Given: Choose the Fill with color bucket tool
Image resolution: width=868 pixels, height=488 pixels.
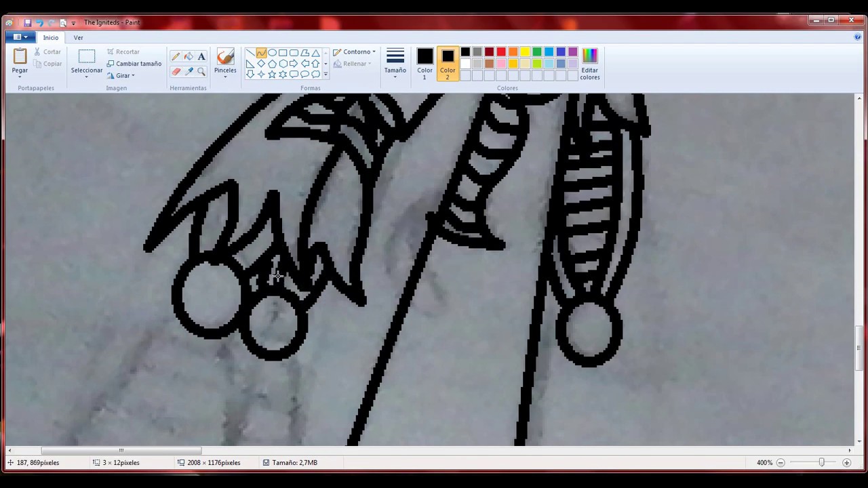Looking at the screenshot, I should 189,57.
